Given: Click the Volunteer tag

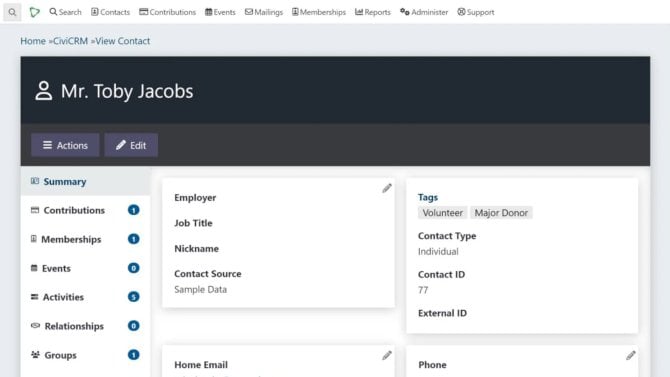Looking at the screenshot, I should coord(442,212).
